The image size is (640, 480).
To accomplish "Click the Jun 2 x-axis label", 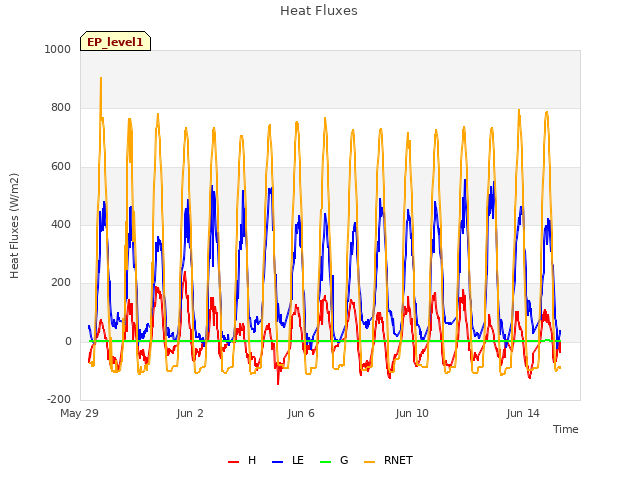I will point(190,413).
